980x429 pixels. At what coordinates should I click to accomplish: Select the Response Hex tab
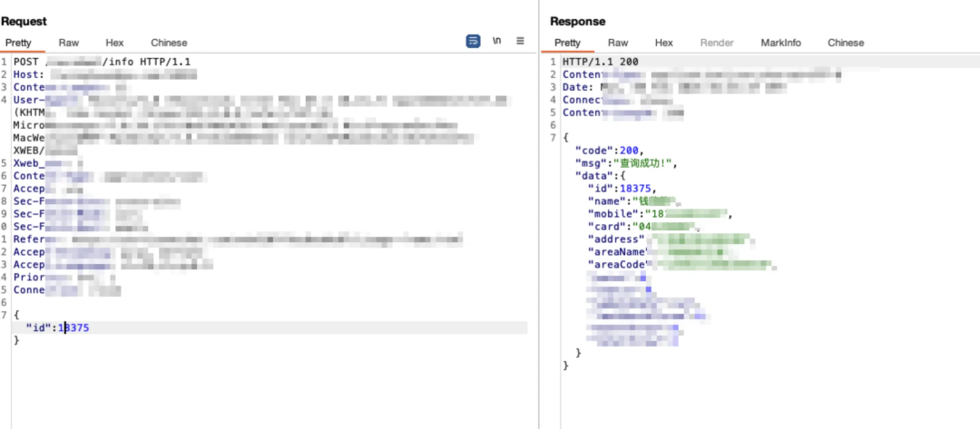tap(663, 43)
